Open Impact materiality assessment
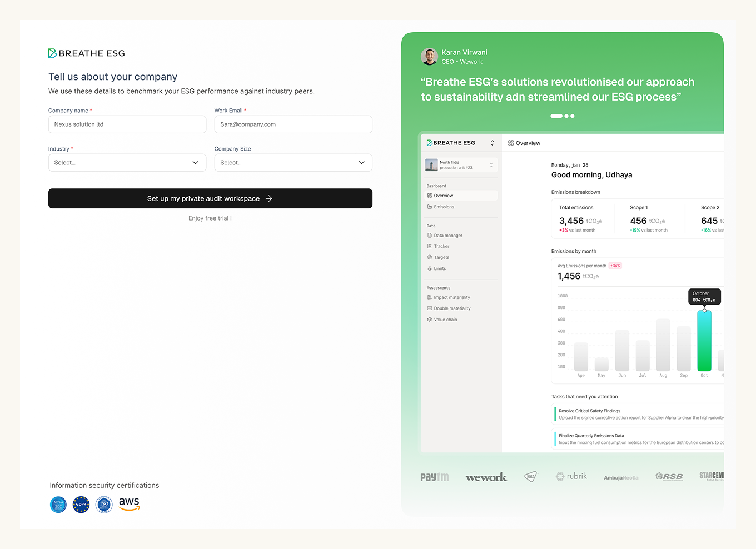Image resolution: width=756 pixels, height=549 pixels. click(460, 297)
